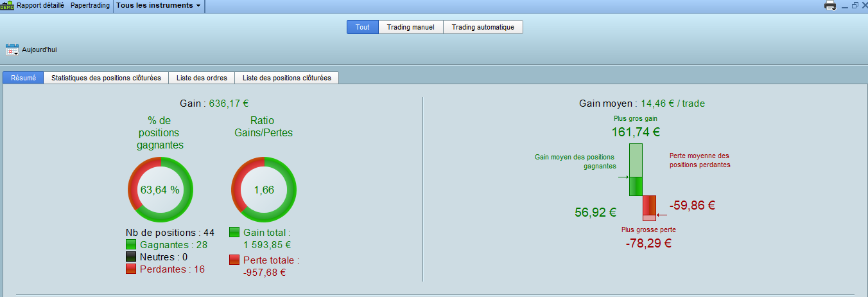The image size is (868, 297).
Task: Click the green gain bar in chart
Action: tap(636, 170)
